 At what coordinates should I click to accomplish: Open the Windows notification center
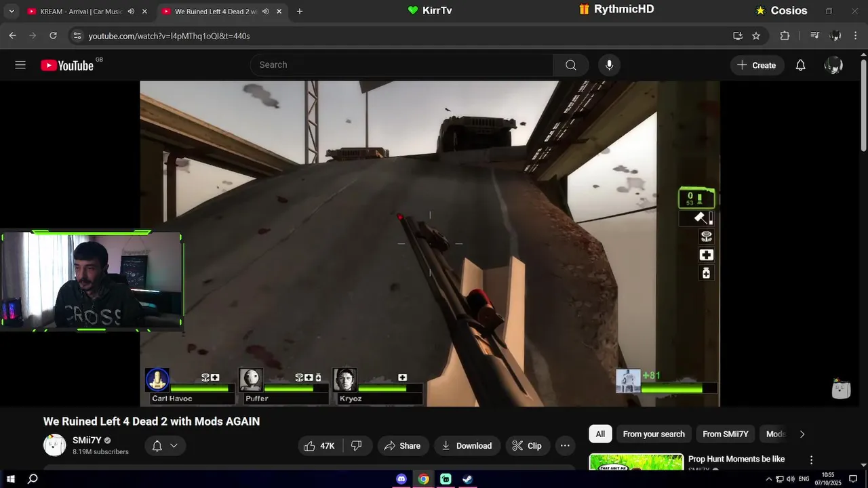853,479
